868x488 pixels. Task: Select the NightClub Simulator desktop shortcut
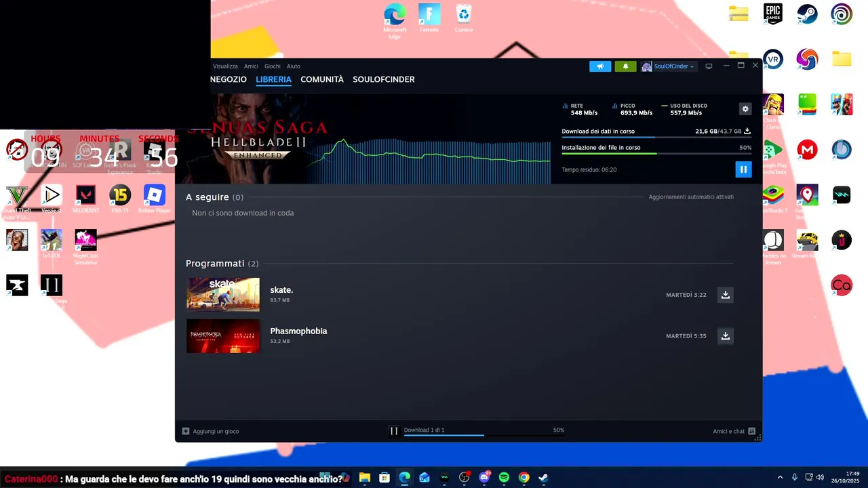[x=86, y=247]
